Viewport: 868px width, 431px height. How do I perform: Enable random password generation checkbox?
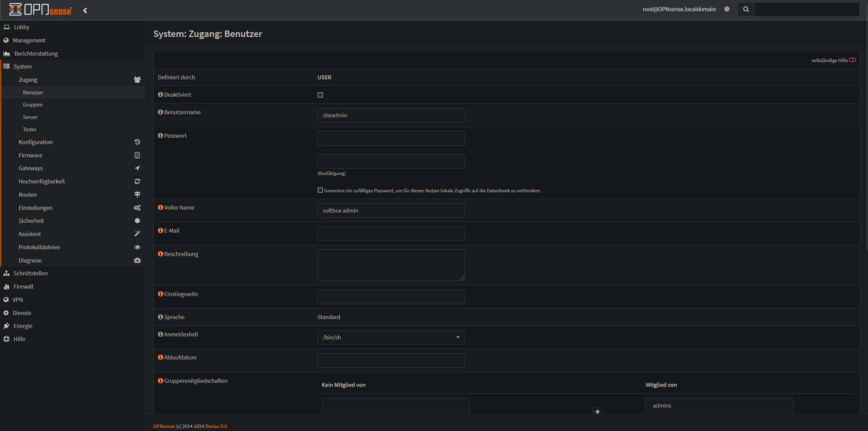(x=320, y=190)
